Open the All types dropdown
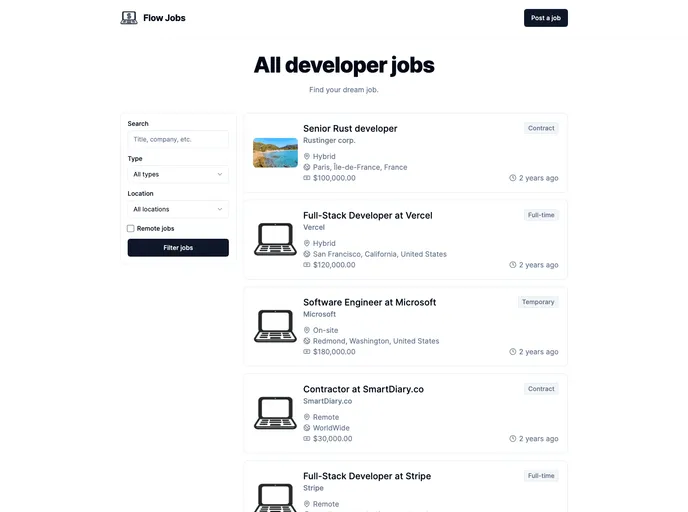The image size is (688, 512). tap(178, 174)
